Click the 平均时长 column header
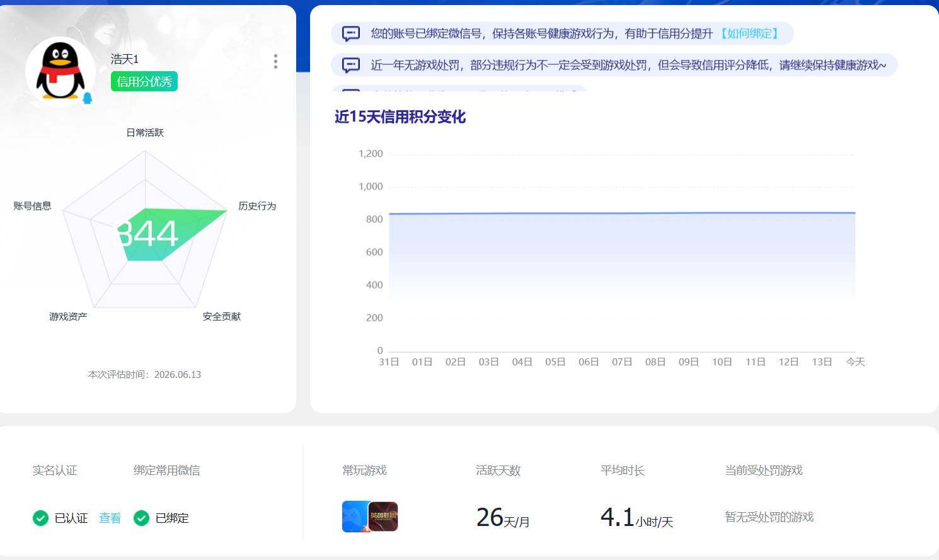Viewport: 939px width, 560px height. tap(623, 471)
